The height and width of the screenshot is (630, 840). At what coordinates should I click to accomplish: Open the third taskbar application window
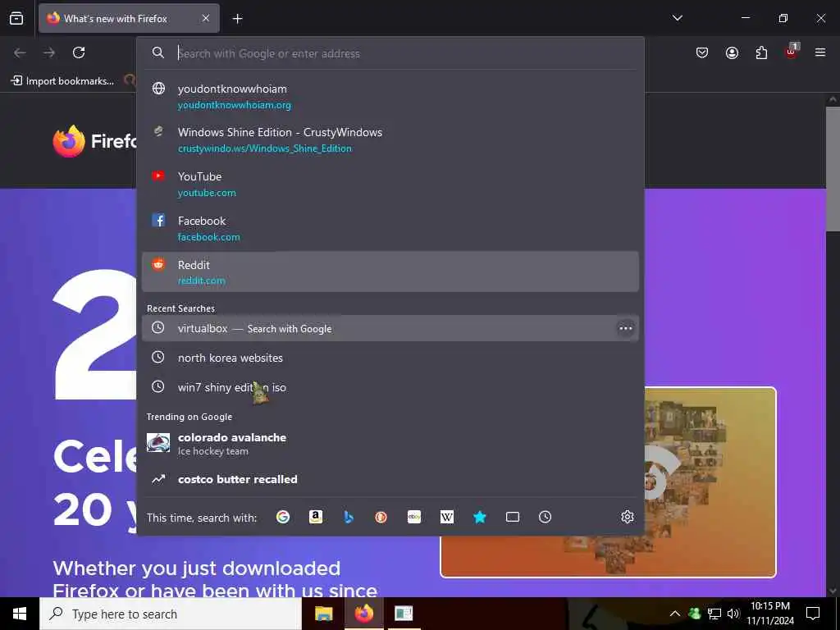(x=404, y=614)
